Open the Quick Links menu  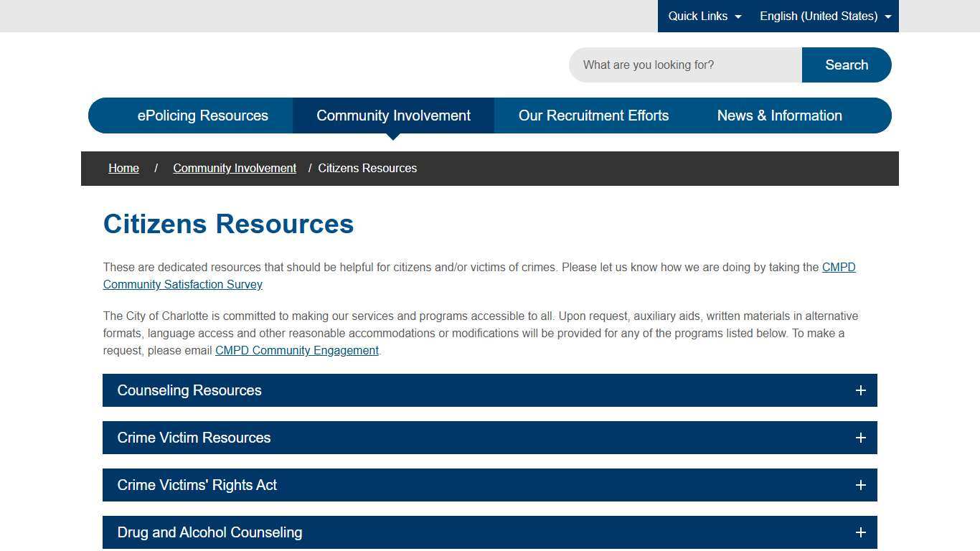coord(698,16)
